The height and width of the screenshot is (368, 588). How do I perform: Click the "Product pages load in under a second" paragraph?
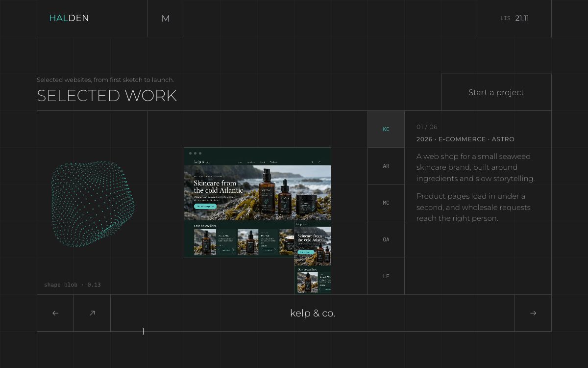(x=473, y=207)
